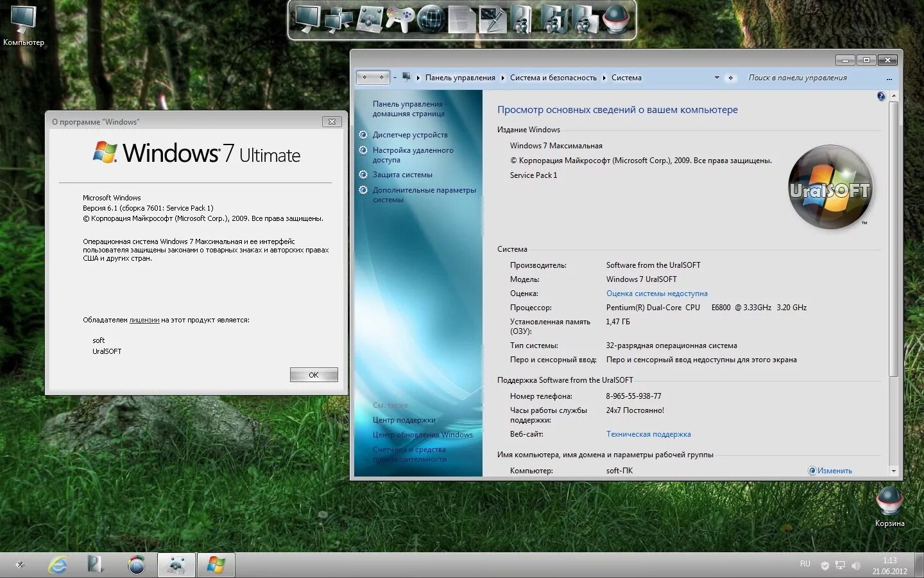The height and width of the screenshot is (578, 924).
Task: Switch to the About Windows taskbar button
Action: 216,565
